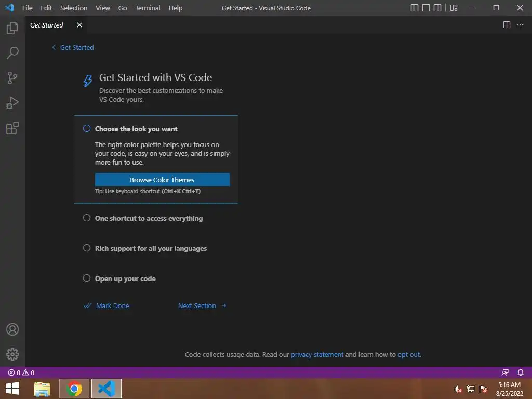Click the network tray icon
The height and width of the screenshot is (399, 532).
tap(471, 389)
